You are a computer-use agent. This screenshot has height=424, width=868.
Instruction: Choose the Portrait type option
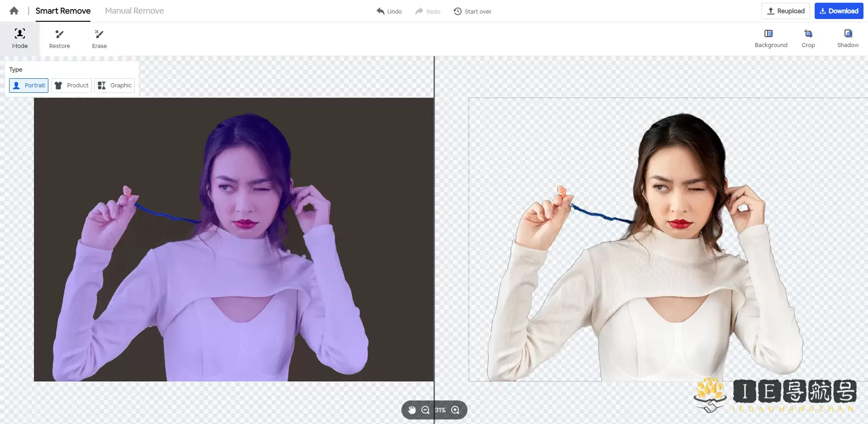point(29,86)
